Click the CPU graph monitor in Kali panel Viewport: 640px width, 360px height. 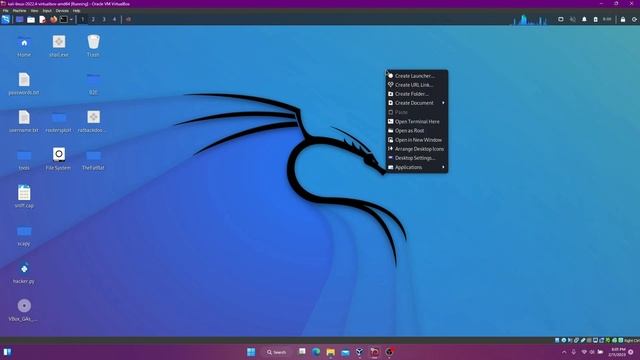pos(530,20)
